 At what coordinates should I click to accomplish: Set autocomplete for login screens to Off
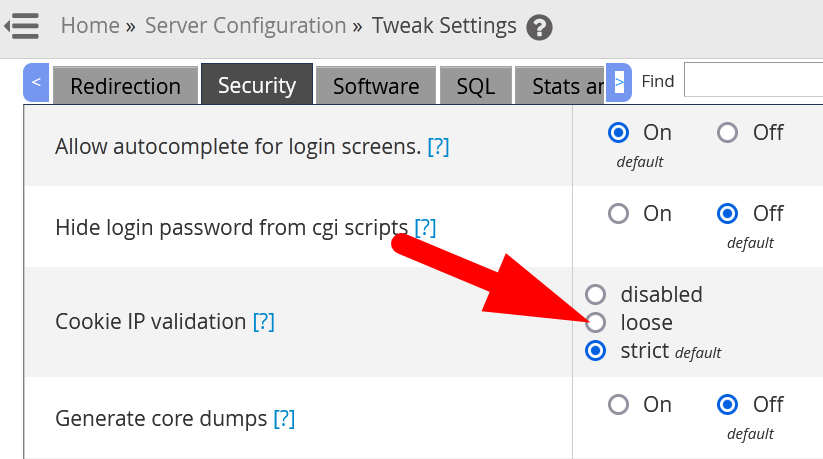[x=728, y=132]
